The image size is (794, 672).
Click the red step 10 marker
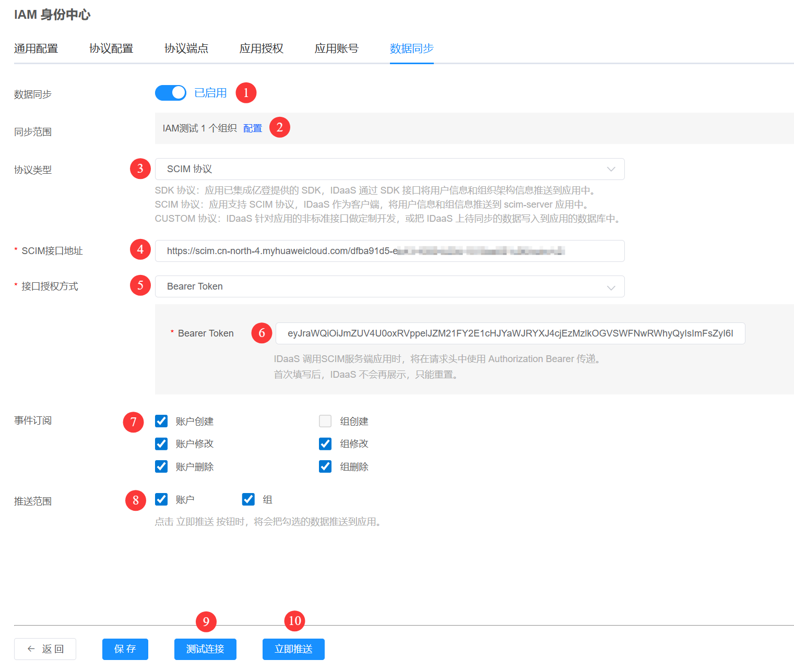(294, 621)
